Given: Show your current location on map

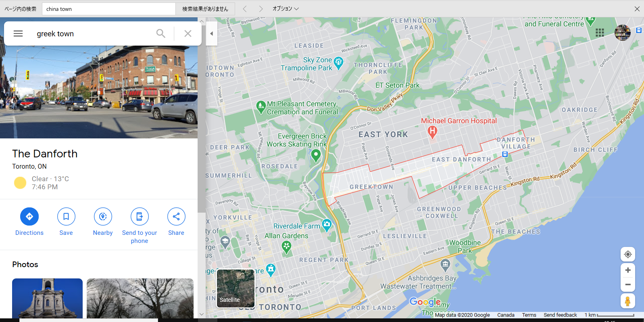Looking at the screenshot, I should [x=628, y=254].
